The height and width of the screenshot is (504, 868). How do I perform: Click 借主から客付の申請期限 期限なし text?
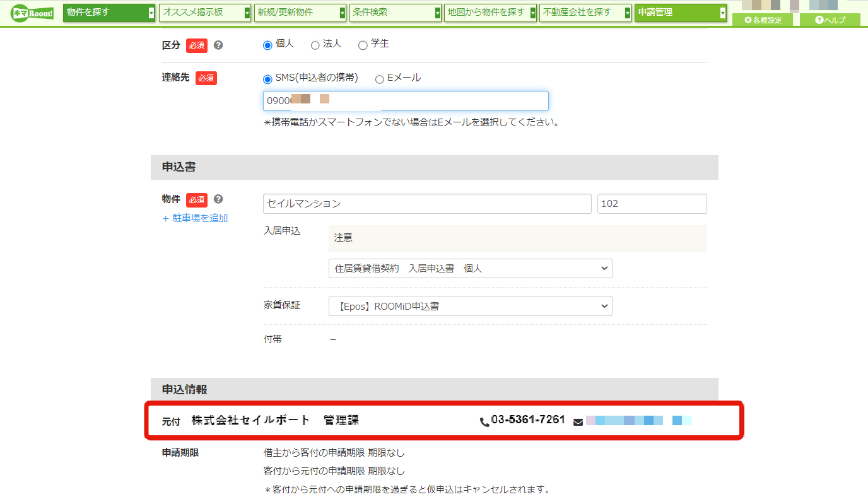click(334, 453)
